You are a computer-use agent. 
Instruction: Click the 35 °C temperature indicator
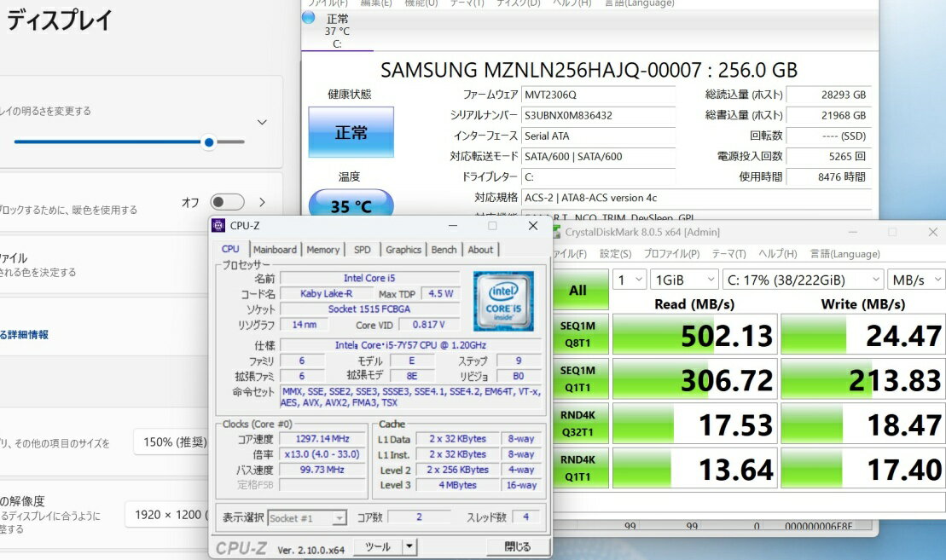(351, 205)
